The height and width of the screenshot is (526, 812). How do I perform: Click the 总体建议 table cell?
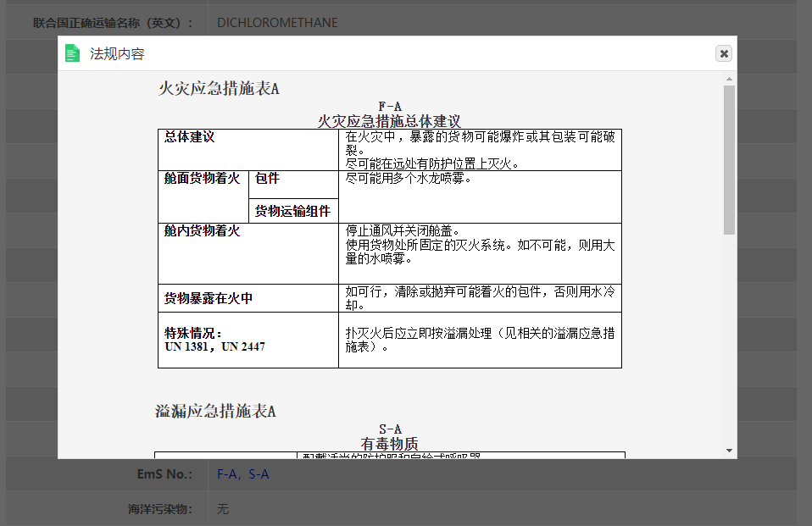click(x=248, y=150)
